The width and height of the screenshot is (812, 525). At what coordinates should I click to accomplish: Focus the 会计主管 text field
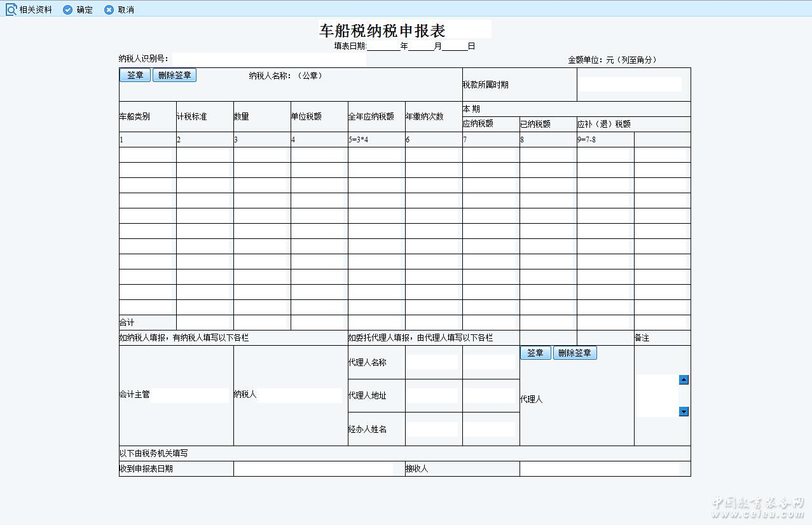coord(189,395)
